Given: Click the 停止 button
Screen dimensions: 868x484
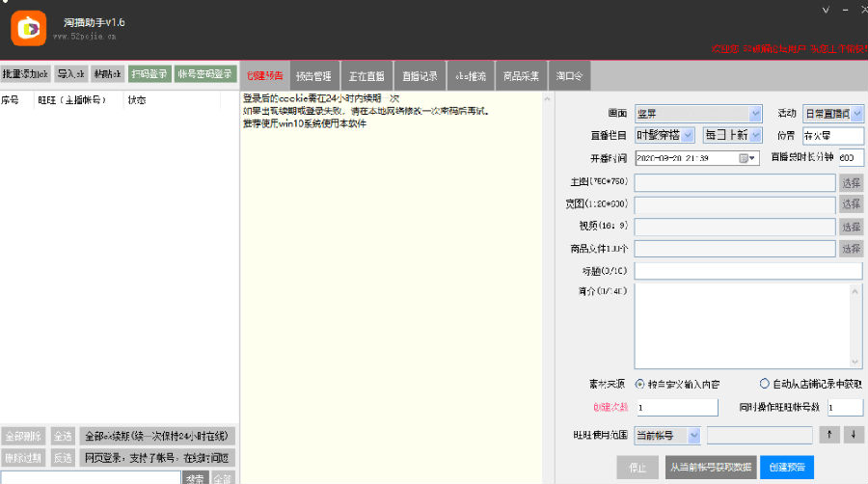Looking at the screenshot, I should pyautogui.click(x=637, y=468).
